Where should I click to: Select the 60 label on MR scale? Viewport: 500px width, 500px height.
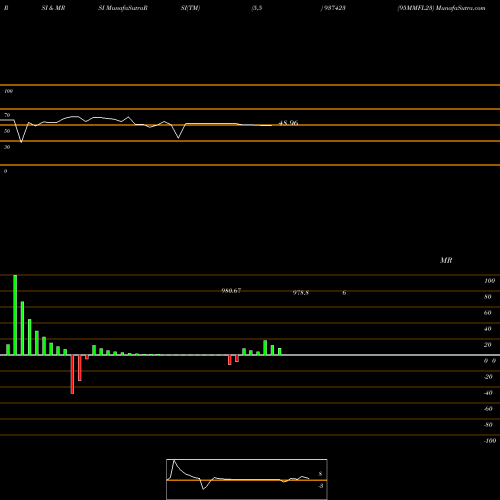[x=488, y=313]
